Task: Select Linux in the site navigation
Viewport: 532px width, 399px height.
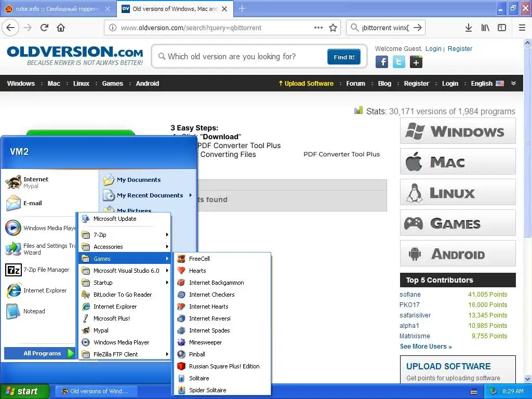Action: [82, 84]
